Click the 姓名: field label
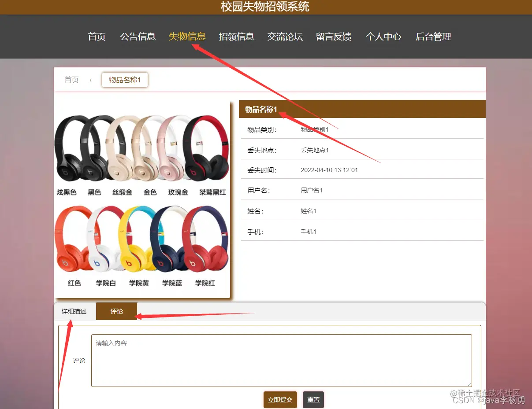This screenshot has width=532, height=409. 256,211
